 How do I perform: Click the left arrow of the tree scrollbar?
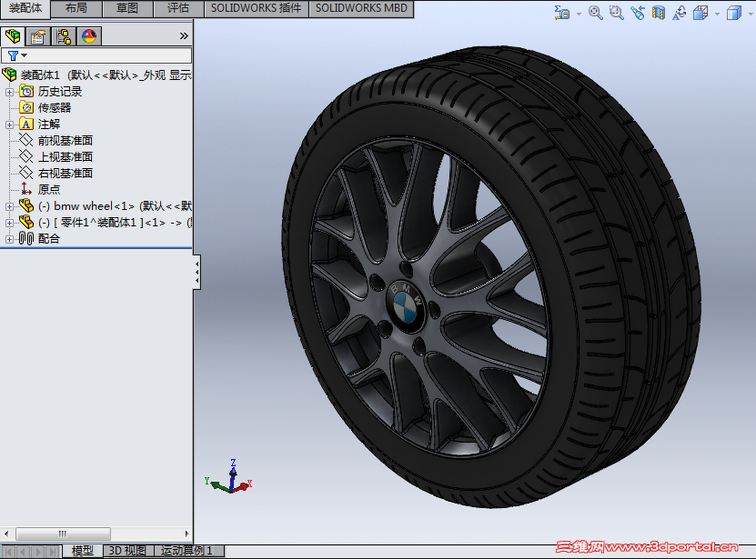click(x=5, y=534)
